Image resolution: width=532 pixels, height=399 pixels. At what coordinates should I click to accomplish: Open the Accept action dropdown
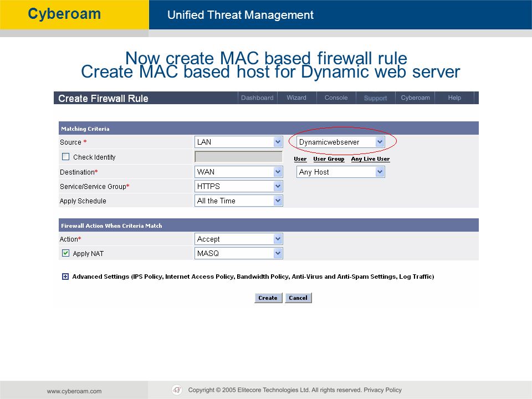238,239
